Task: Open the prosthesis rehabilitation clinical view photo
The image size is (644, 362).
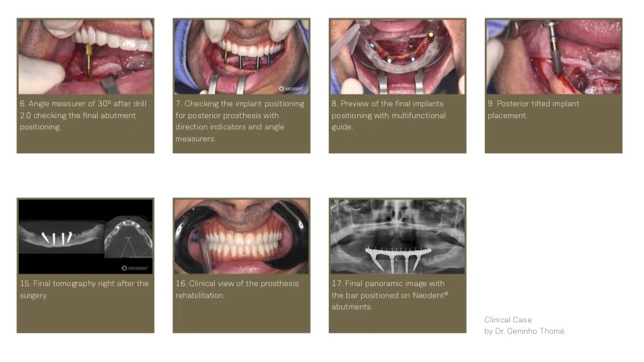Action: [241, 237]
